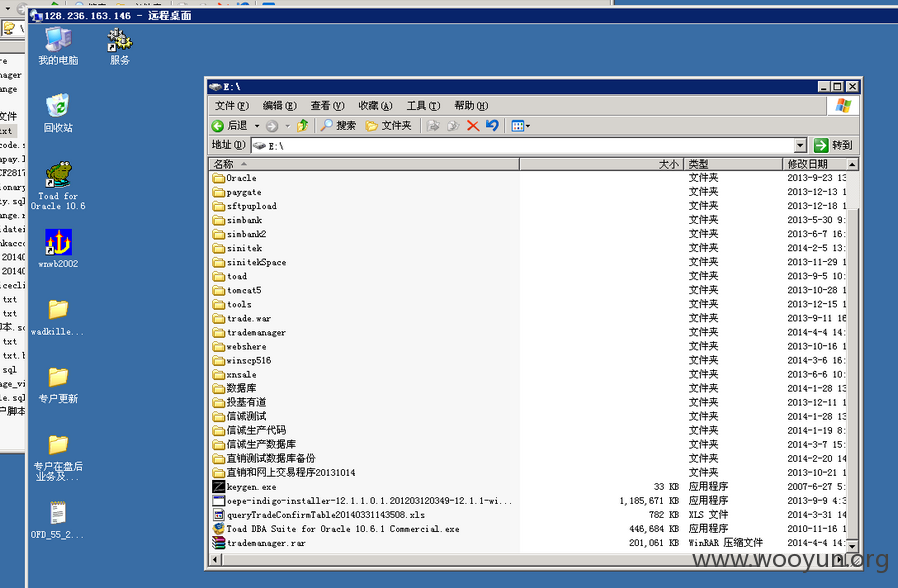This screenshot has width=898, height=588.
Task: Select the trademanager folder
Action: (x=256, y=333)
